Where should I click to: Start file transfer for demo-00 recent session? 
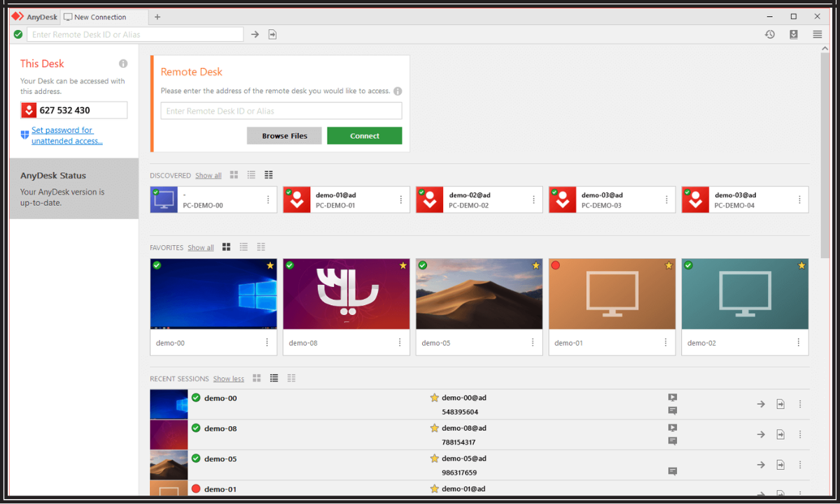(x=780, y=404)
